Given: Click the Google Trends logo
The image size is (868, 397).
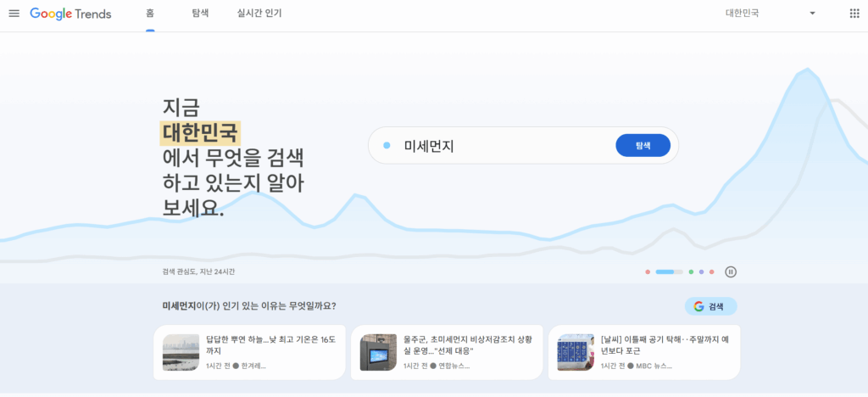Looking at the screenshot, I should [x=70, y=14].
